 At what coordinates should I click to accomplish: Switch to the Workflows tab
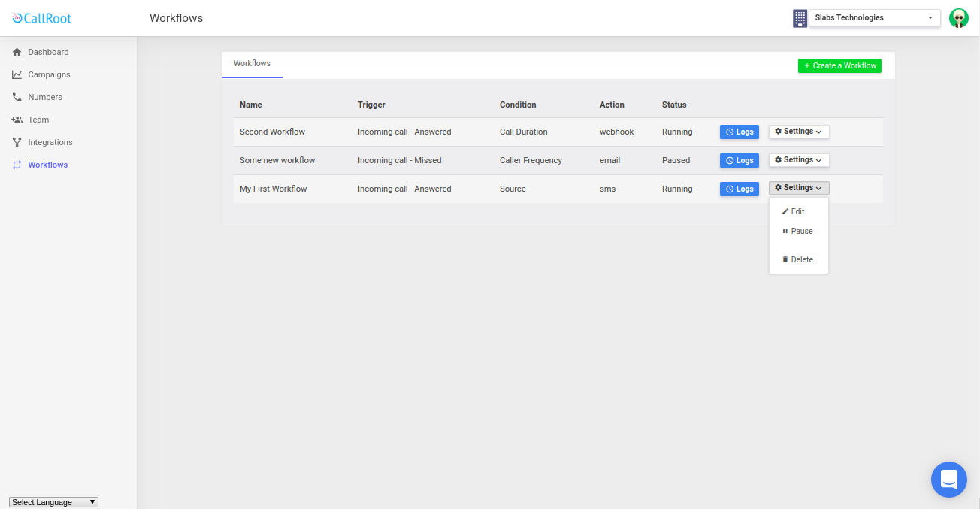252,64
